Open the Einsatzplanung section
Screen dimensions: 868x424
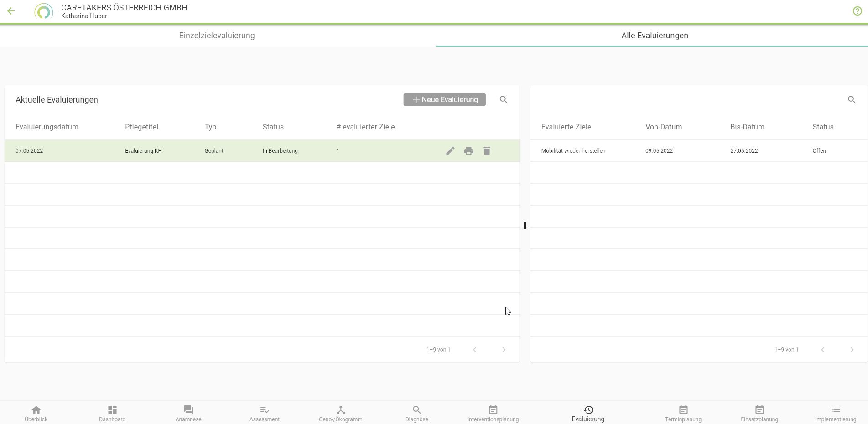tap(759, 414)
